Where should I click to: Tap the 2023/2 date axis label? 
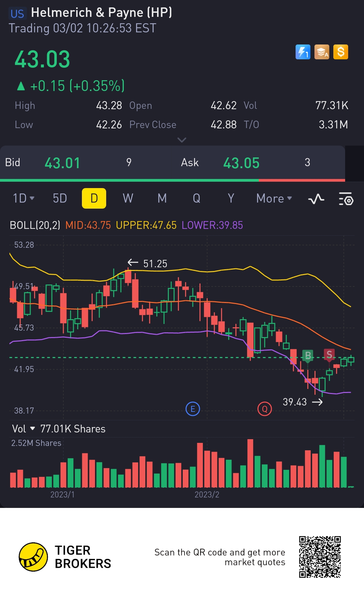[x=207, y=494]
